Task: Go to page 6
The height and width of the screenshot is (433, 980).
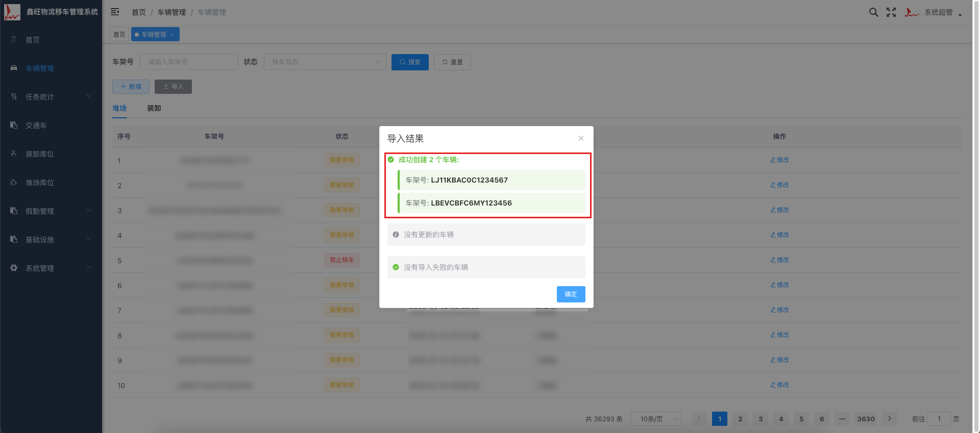Action: pos(822,419)
